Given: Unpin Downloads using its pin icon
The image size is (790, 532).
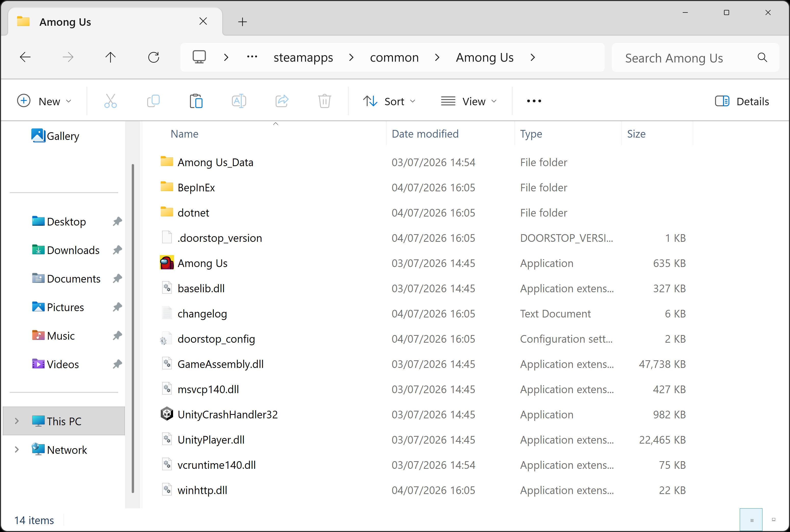Looking at the screenshot, I should point(117,250).
